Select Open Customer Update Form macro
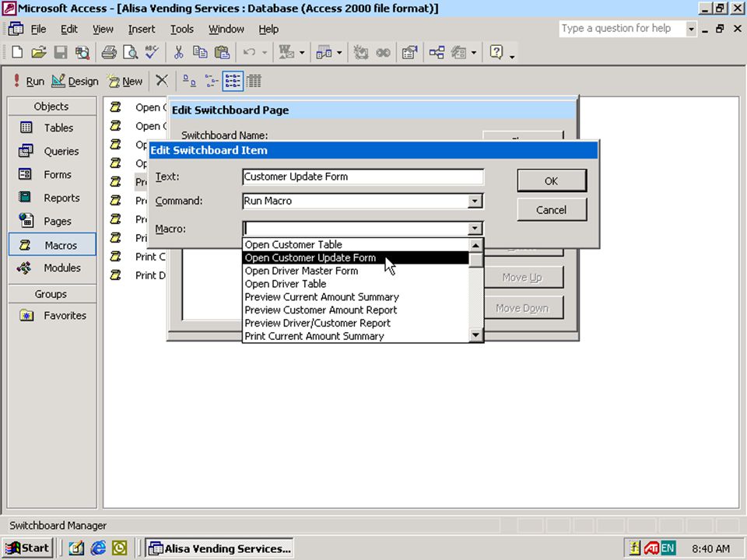Viewport: 747px width, 560px height. pos(356,257)
